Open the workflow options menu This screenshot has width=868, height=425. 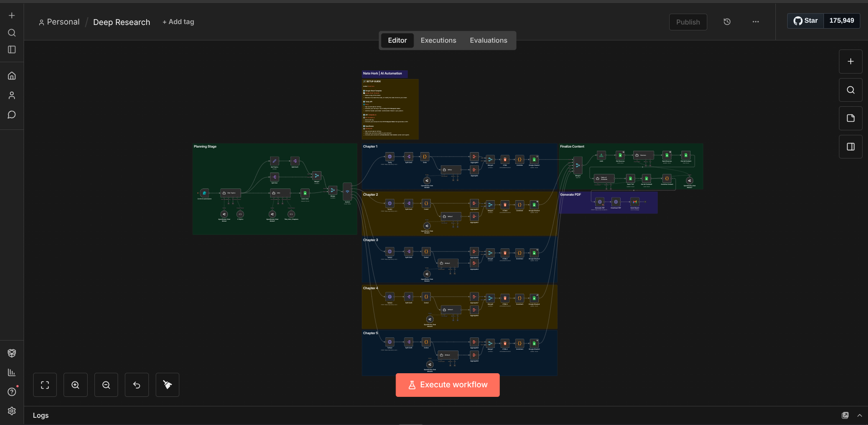click(x=755, y=21)
